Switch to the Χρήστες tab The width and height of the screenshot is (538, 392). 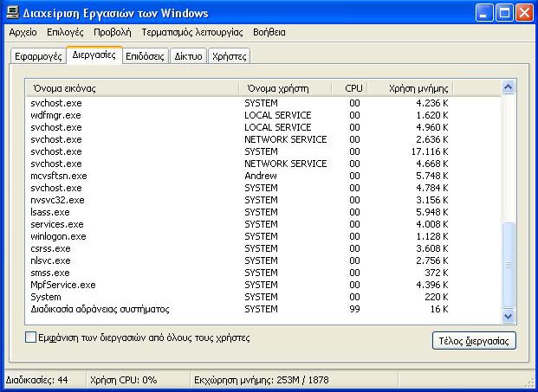[230, 56]
